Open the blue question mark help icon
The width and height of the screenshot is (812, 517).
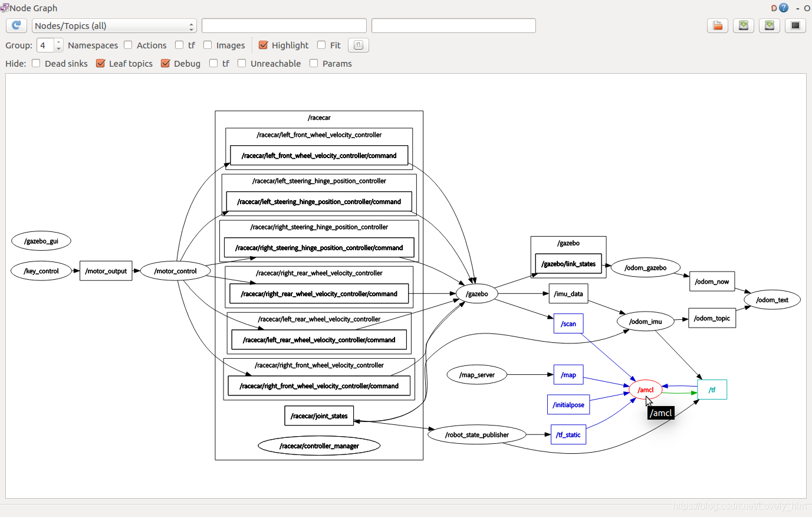tap(784, 8)
